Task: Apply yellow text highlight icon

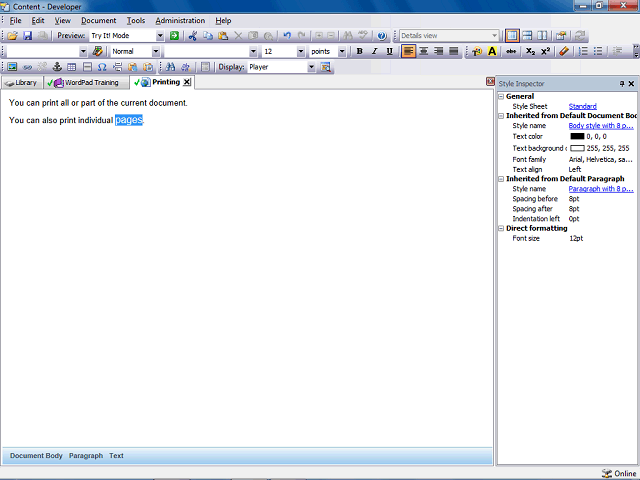Action: click(x=492, y=51)
